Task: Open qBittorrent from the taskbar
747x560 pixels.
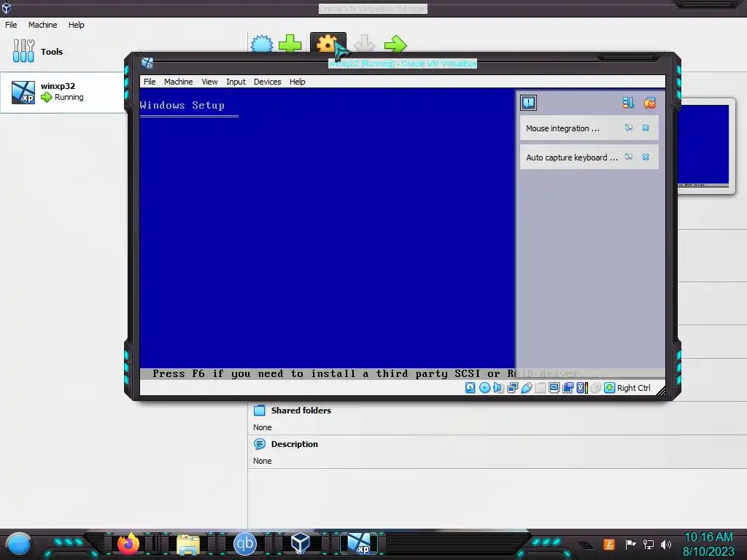Action: (245, 544)
